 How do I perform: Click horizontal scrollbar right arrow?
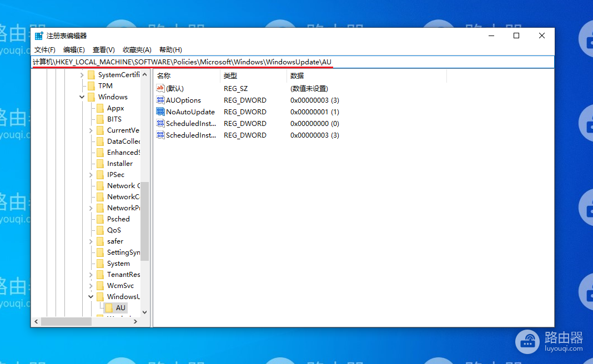point(135,322)
